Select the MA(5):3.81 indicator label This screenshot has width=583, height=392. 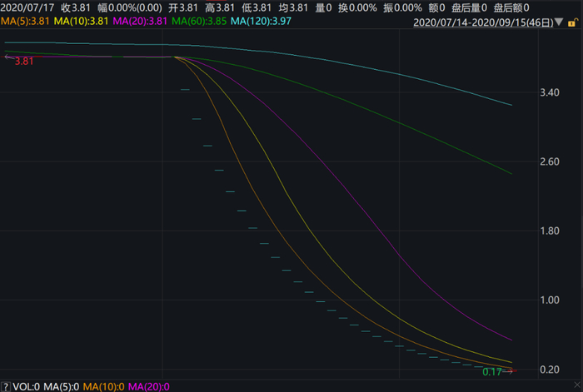(25, 21)
